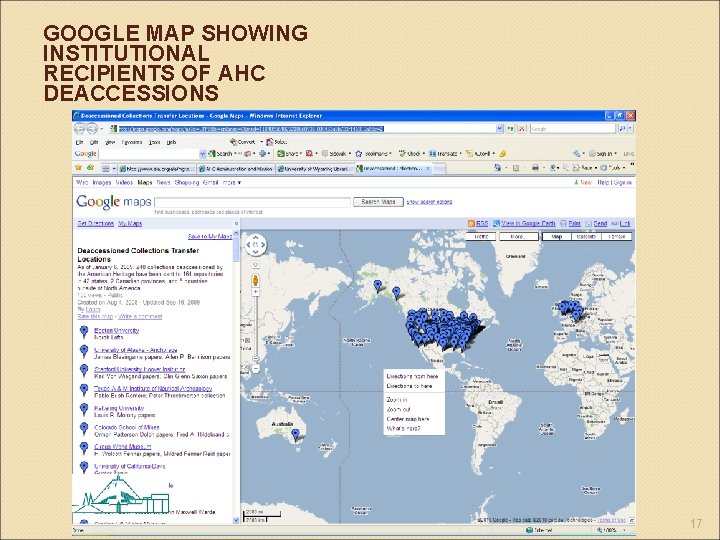Click the magnifier search icon in IE search box

(x=622, y=129)
